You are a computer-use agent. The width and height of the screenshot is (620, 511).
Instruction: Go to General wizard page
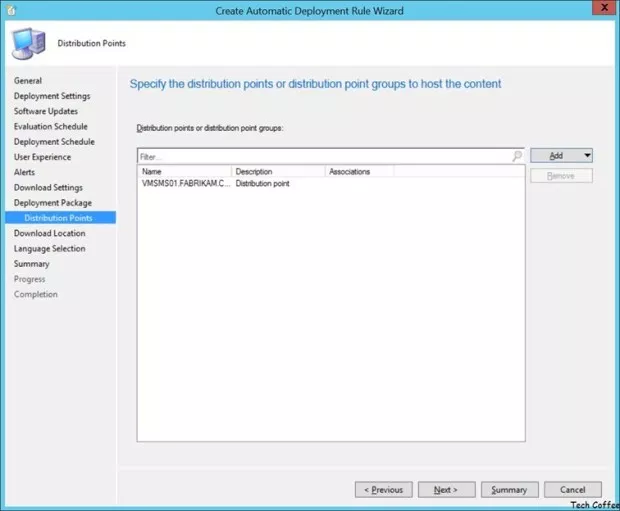28,80
